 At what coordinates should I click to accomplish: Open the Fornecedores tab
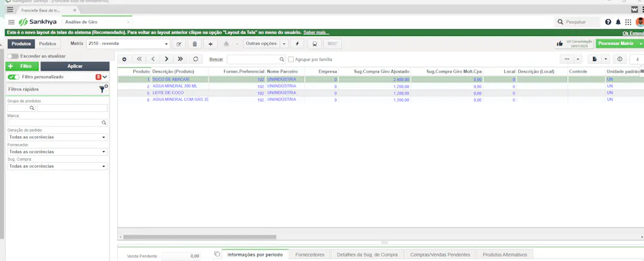tap(310, 255)
